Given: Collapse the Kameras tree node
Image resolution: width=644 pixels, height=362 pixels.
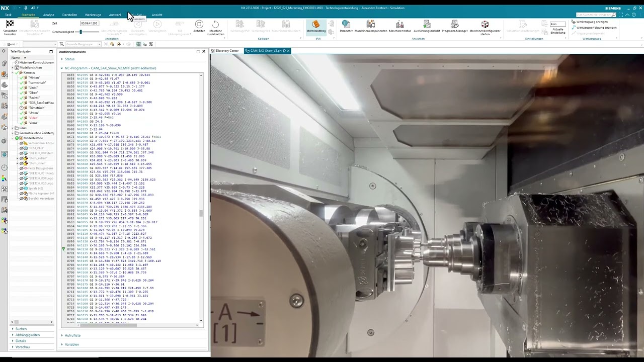Looking at the screenshot, I should pos(13,72).
